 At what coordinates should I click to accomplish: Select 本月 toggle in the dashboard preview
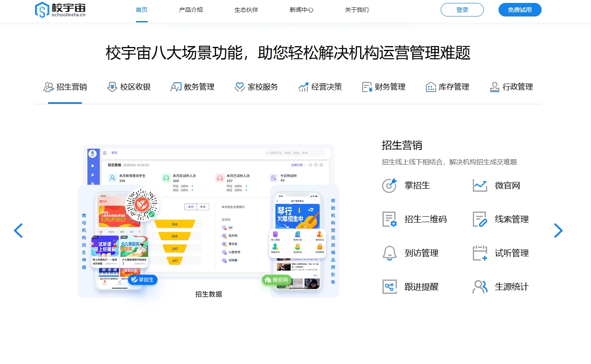[190, 207]
